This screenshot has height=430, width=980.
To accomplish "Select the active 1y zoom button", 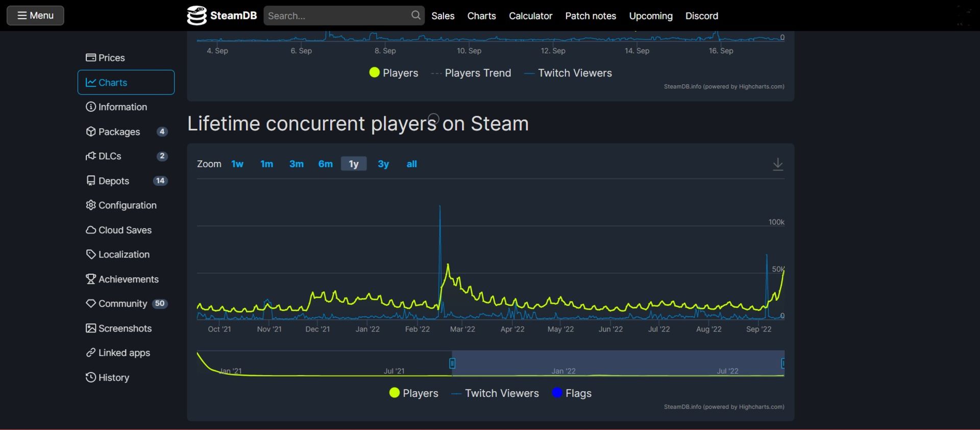I will 354,164.
